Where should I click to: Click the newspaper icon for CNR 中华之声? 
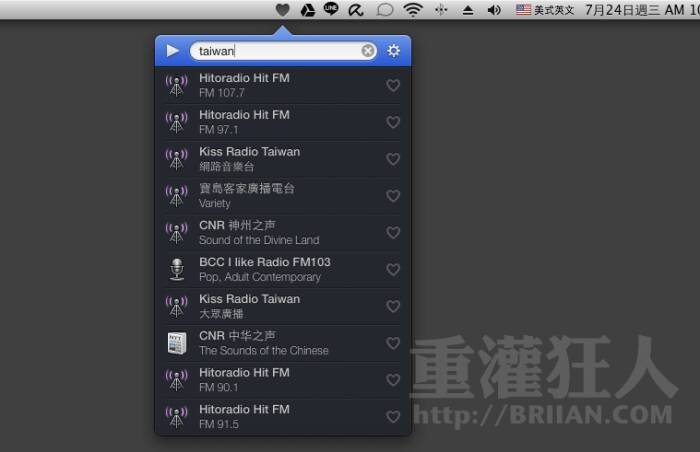coord(177,343)
